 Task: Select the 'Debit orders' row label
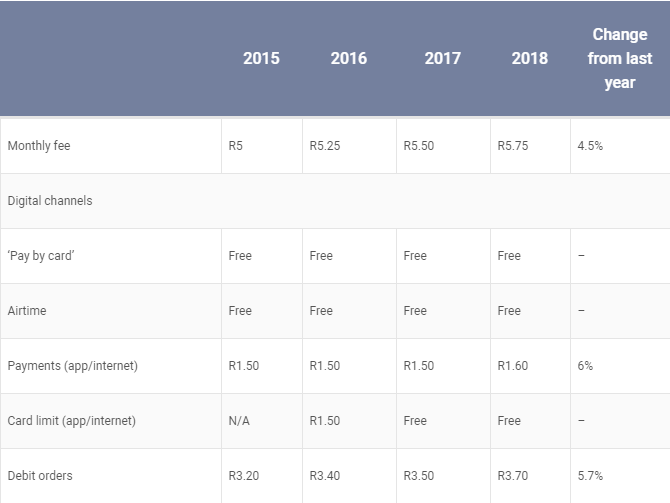coord(40,476)
